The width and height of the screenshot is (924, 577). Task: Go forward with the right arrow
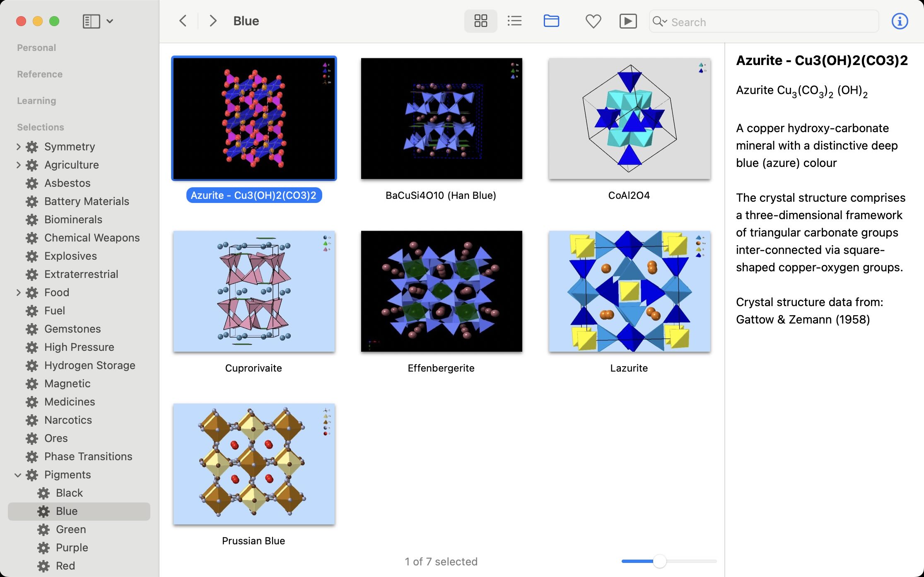213,21
